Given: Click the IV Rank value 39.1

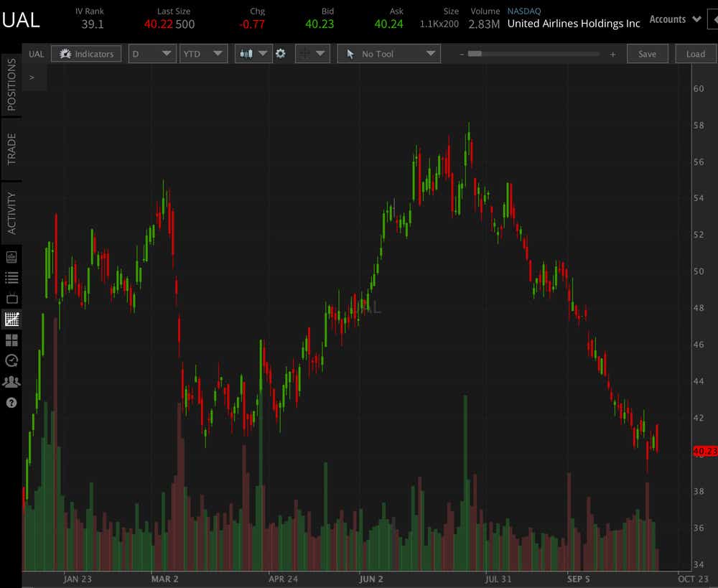Looking at the screenshot, I should [x=93, y=24].
